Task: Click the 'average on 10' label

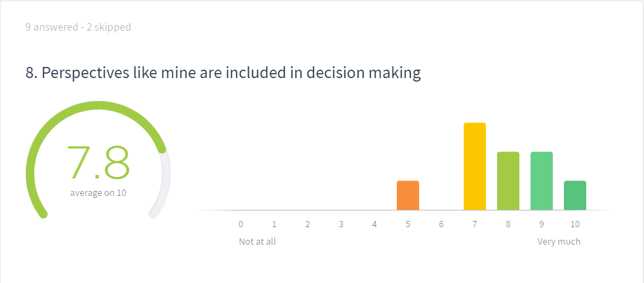Action: (98, 192)
